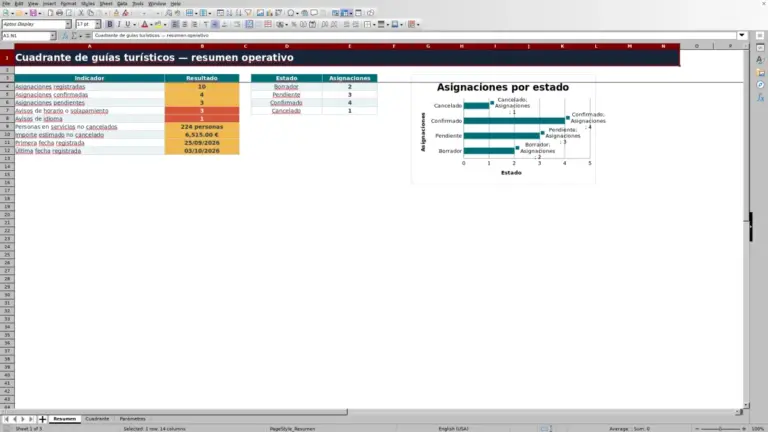Open the Format menu
Viewport: 768px width, 432px height.
[x=68, y=3]
